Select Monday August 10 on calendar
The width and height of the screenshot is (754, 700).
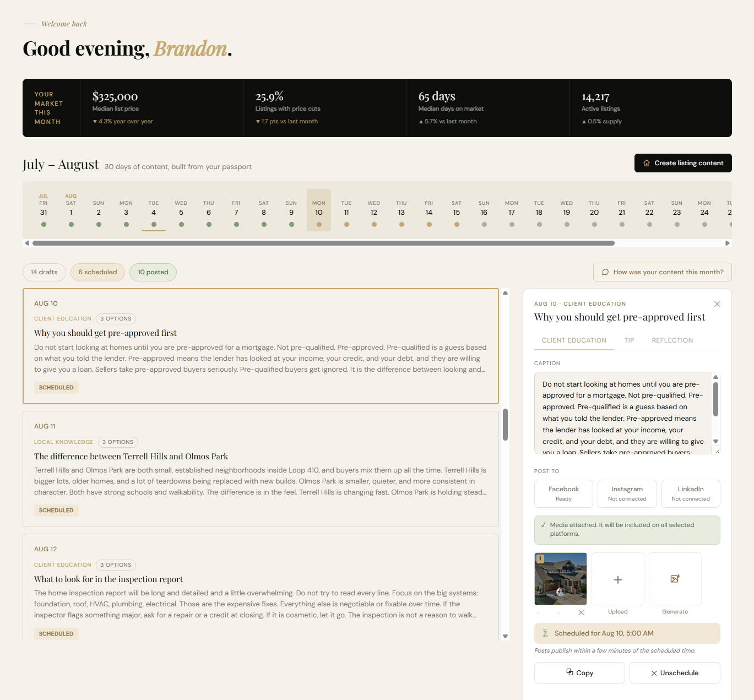tap(319, 210)
